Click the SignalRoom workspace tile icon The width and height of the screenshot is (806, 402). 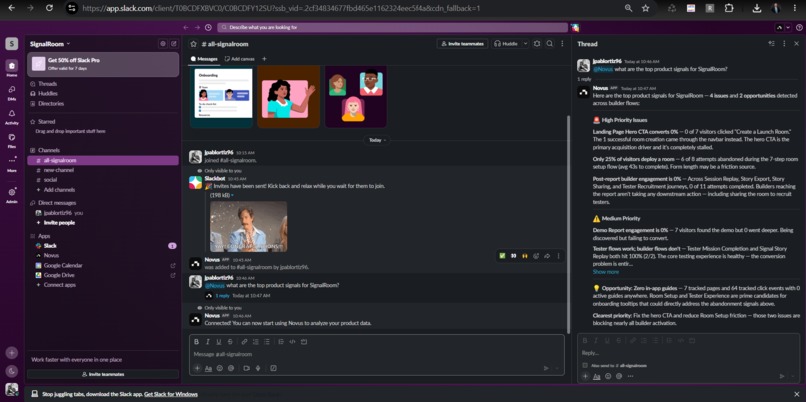coord(11,44)
